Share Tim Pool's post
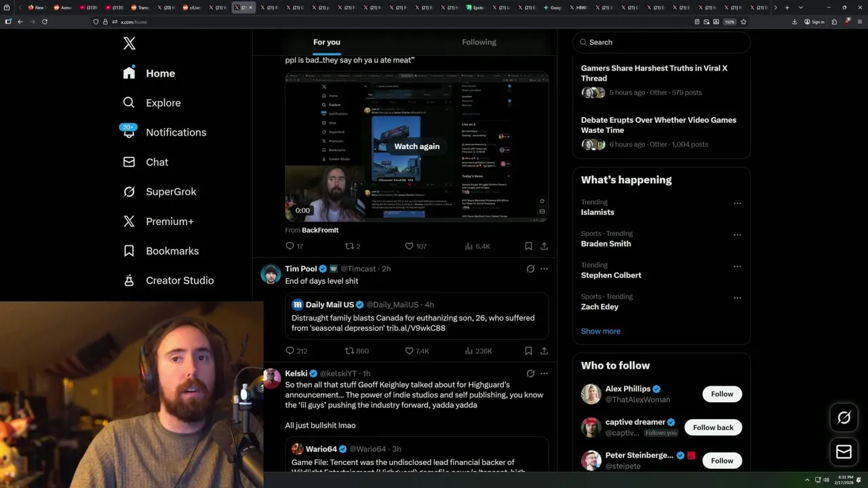The width and height of the screenshot is (868, 488). point(544,351)
